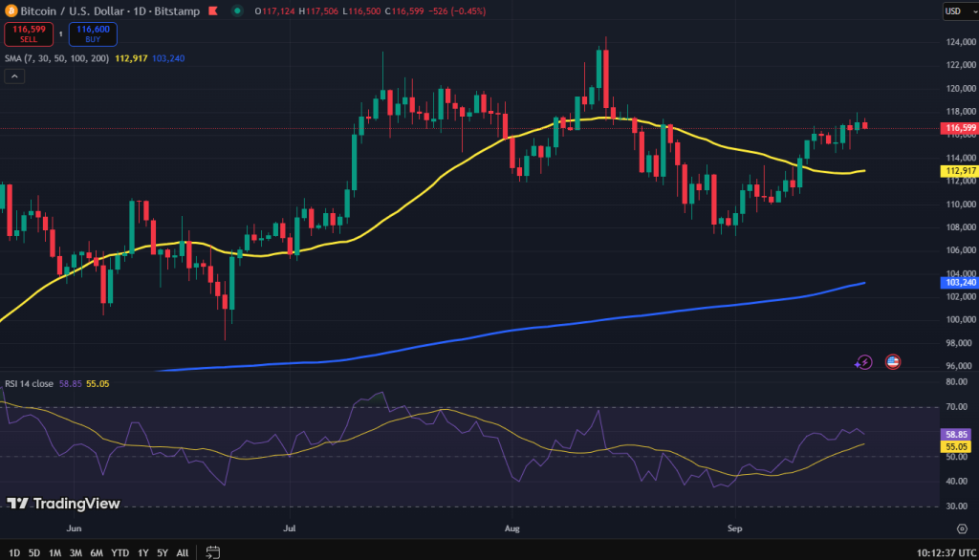This screenshot has width=979, height=560.
Task: Click the red flag icon beside Bitstamp
Action: 213,11
